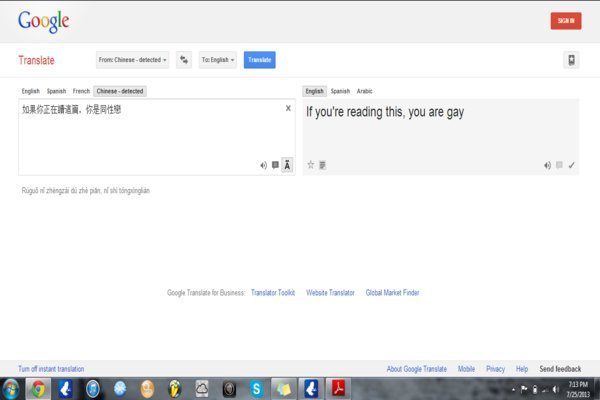Open the From: Chinese - detected dropdown
The height and width of the screenshot is (400, 600).
(x=132, y=60)
